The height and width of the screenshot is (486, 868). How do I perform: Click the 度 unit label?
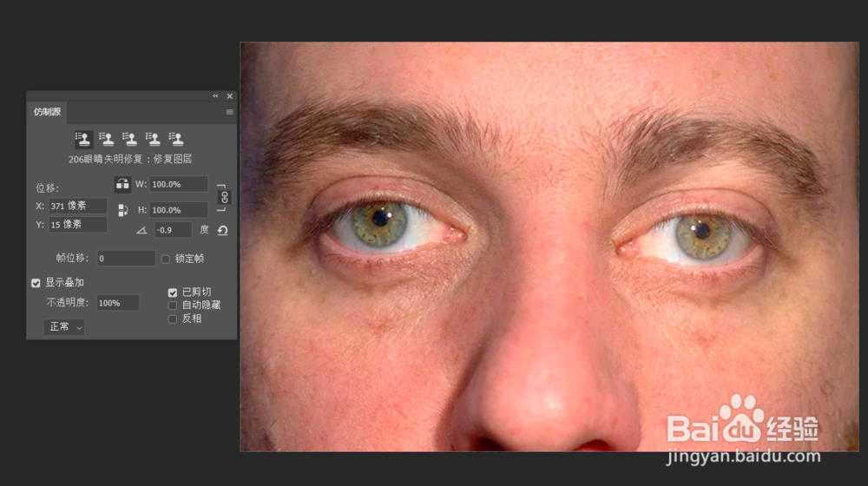click(204, 230)
